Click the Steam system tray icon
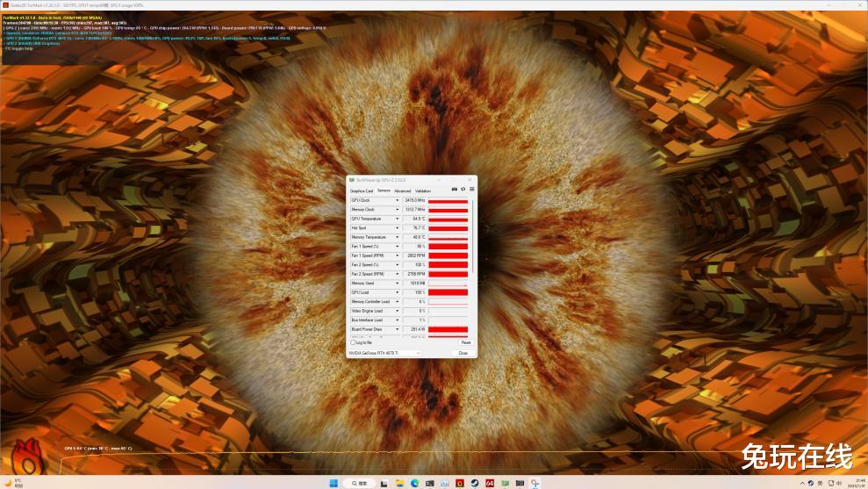Image resolution: width=868 pixels, height=489 pixels. point(811,484)
